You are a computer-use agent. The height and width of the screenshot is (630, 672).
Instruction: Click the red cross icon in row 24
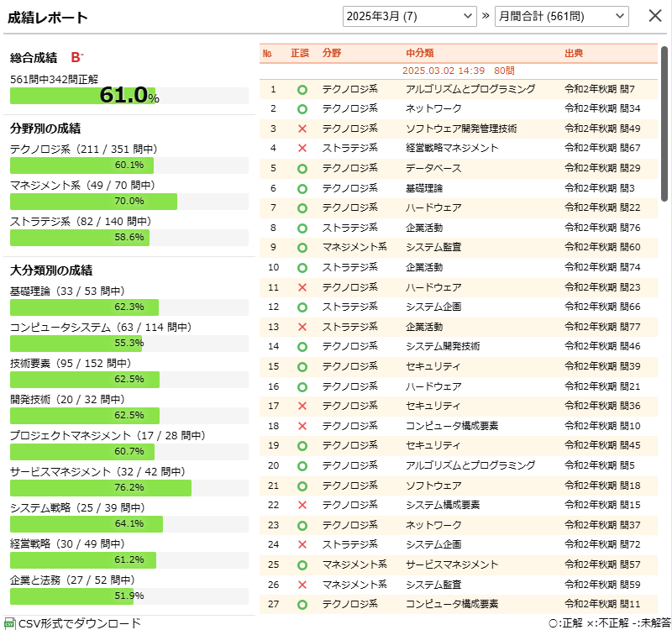[x=302, y=544]
